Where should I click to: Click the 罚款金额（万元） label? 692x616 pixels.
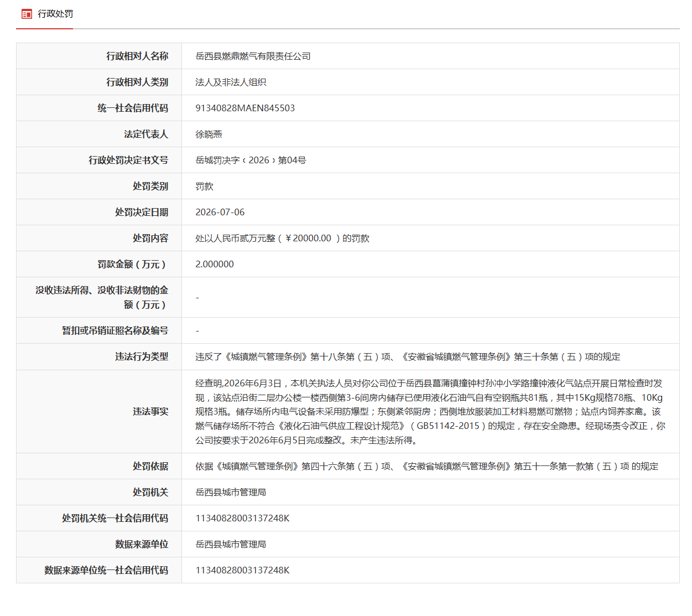click(133, 264)
